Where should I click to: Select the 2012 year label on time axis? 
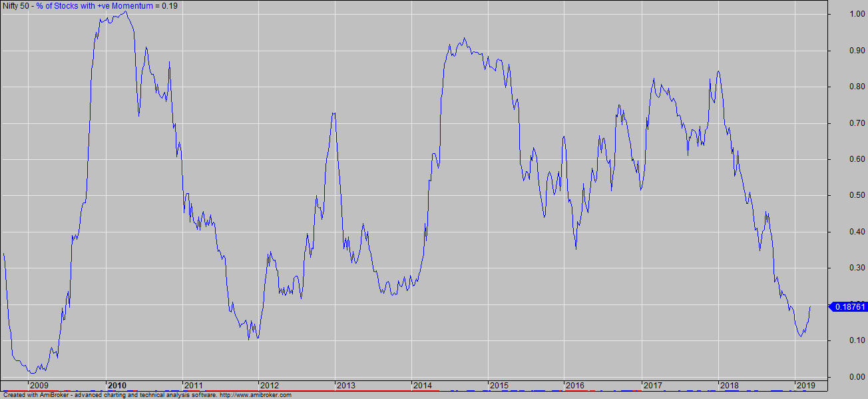(x=270, y=385)
